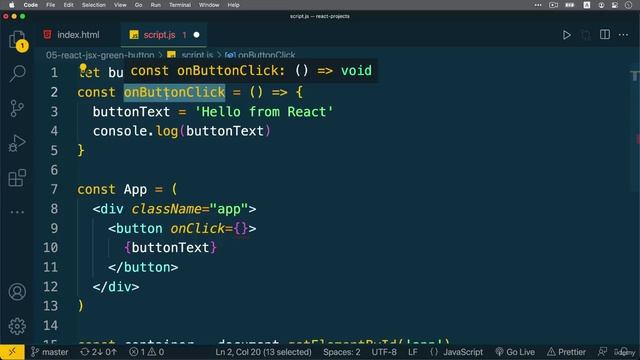Open the View menu

tap(120, 5)
